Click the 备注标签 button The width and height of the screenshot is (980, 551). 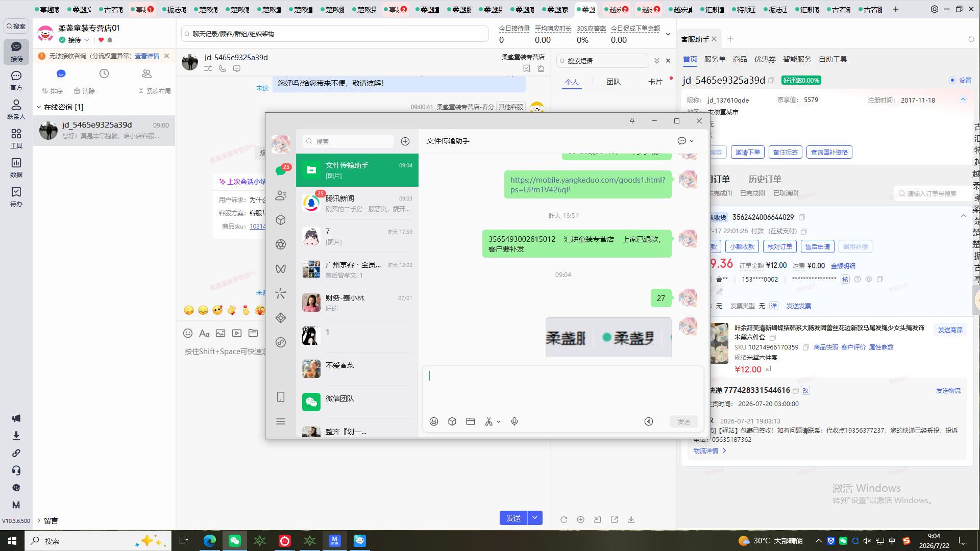point(786,152)
